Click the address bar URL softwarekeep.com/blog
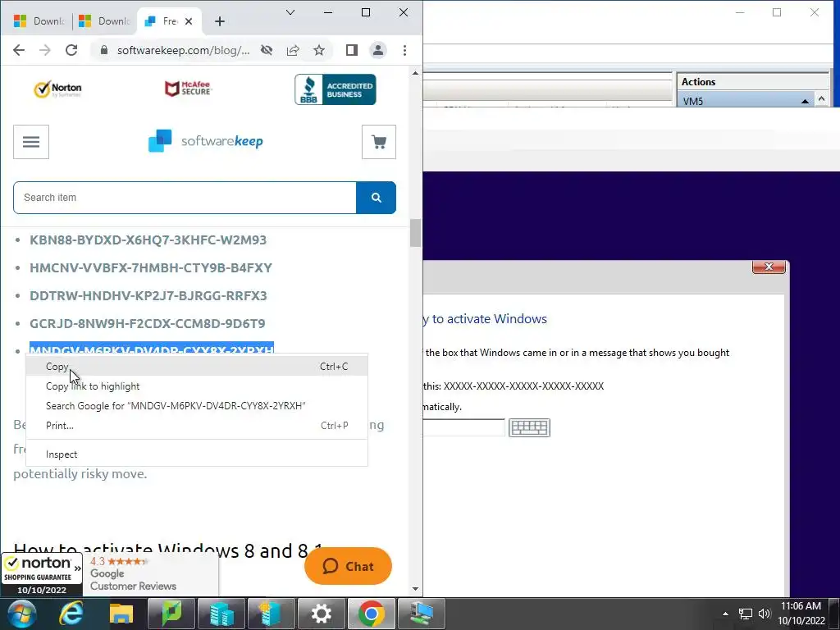 click(x=183, y=50)
